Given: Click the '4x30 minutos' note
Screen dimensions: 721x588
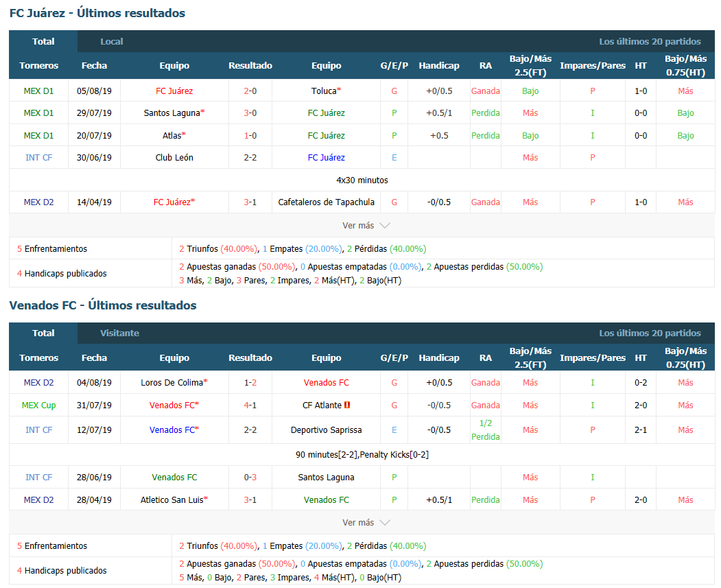Looking at the screenshot, I should click(362, 180).
